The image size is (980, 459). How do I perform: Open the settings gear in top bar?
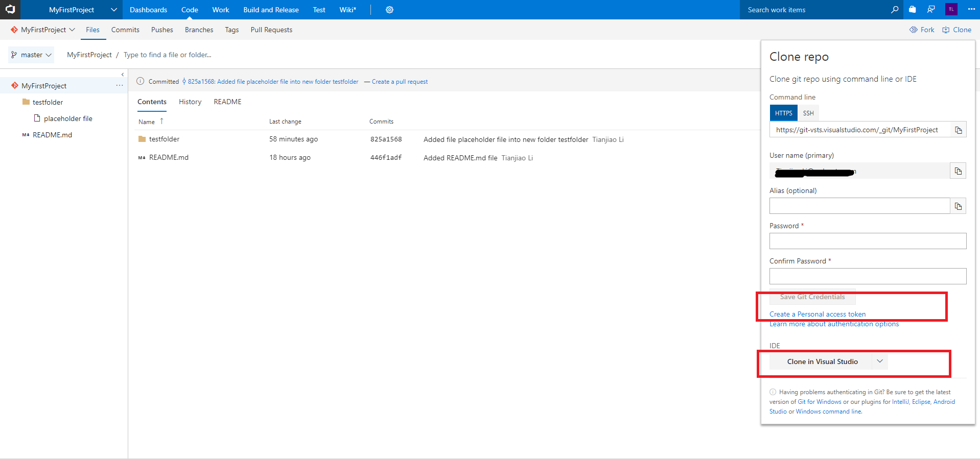[389, 10]
